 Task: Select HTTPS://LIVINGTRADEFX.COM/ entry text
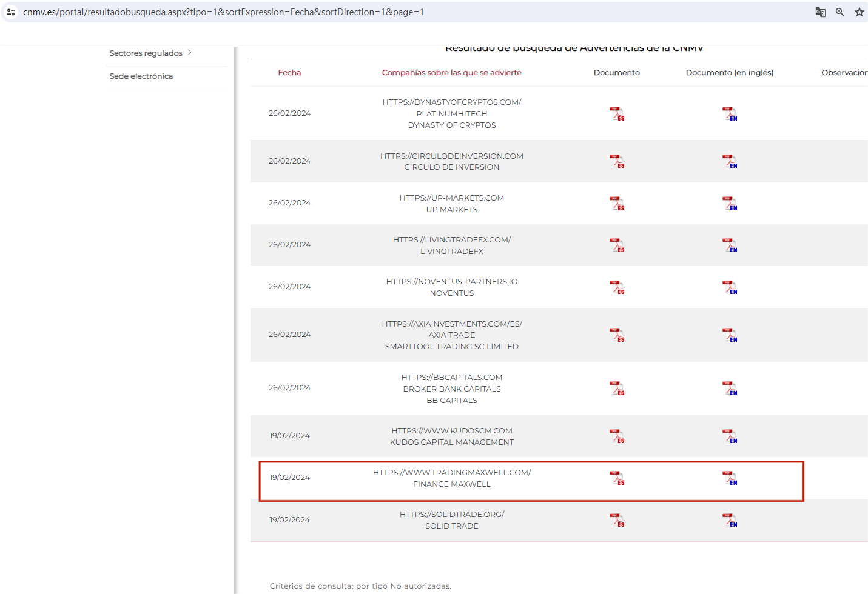452,240
